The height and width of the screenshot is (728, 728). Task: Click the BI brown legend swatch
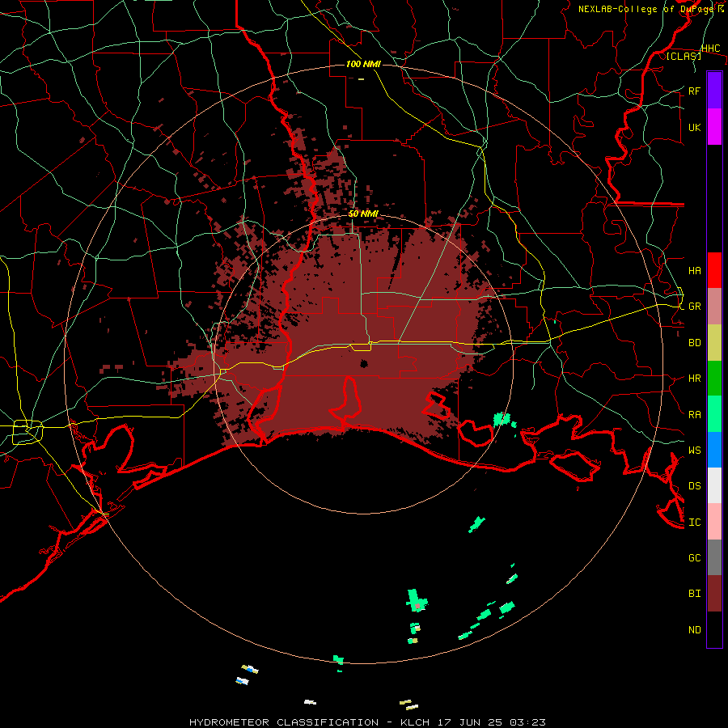(714, 594)
